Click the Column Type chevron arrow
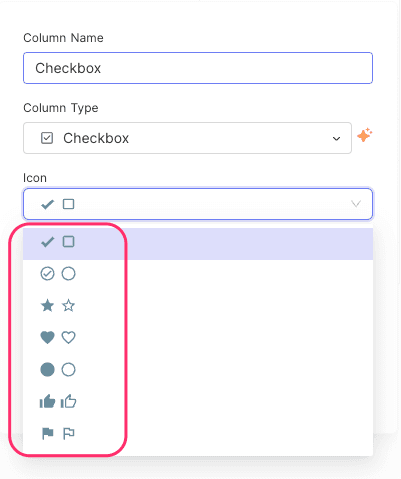Viewport: 401px width, 479px height. [x=336, y=138]
